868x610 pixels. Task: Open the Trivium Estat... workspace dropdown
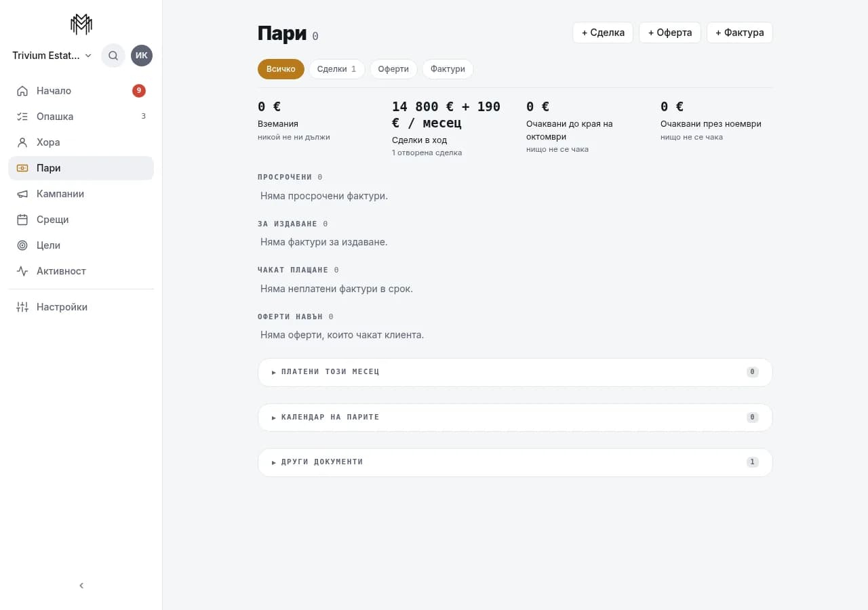click(52, 56)
